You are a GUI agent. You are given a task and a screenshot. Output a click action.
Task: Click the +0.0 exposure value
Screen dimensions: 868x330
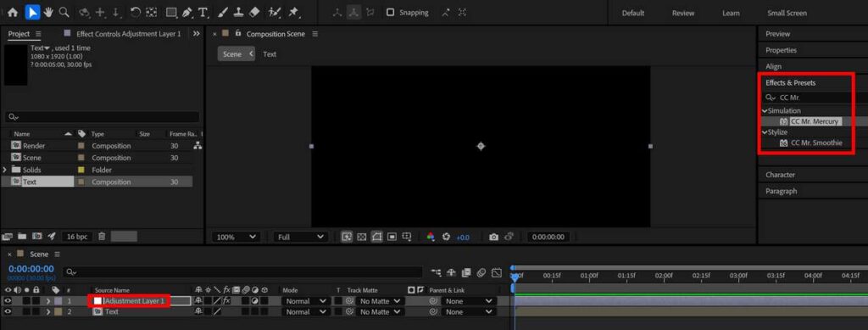pos(463,237)
